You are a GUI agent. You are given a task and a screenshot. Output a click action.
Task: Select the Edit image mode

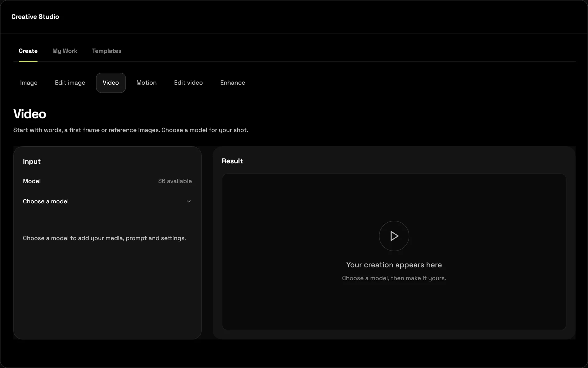click(70, 83)
